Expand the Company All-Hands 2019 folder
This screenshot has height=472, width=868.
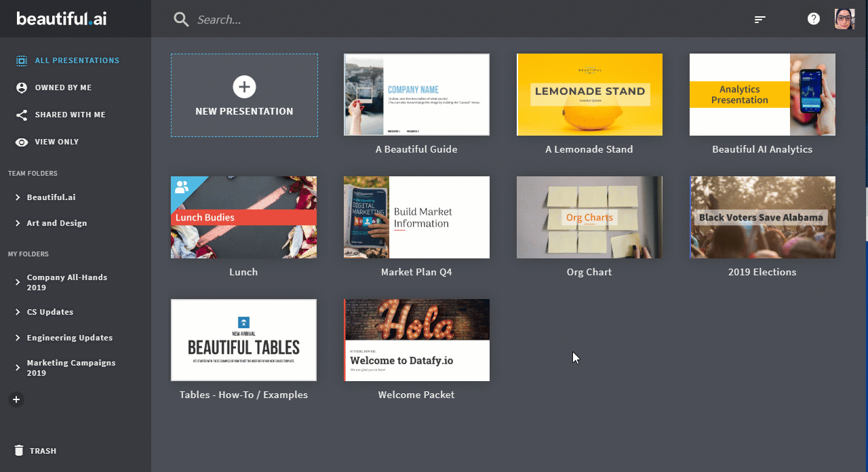(x=18, y=282)
